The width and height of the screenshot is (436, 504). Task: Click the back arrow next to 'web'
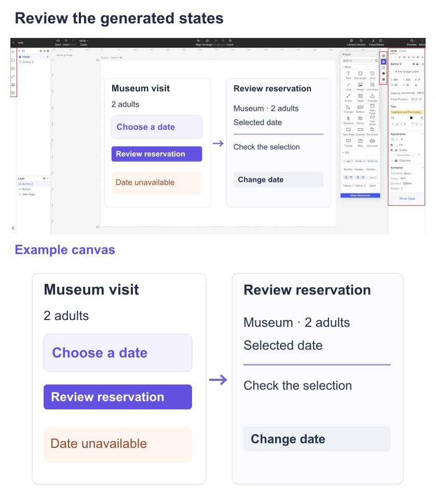coord(13,43)
